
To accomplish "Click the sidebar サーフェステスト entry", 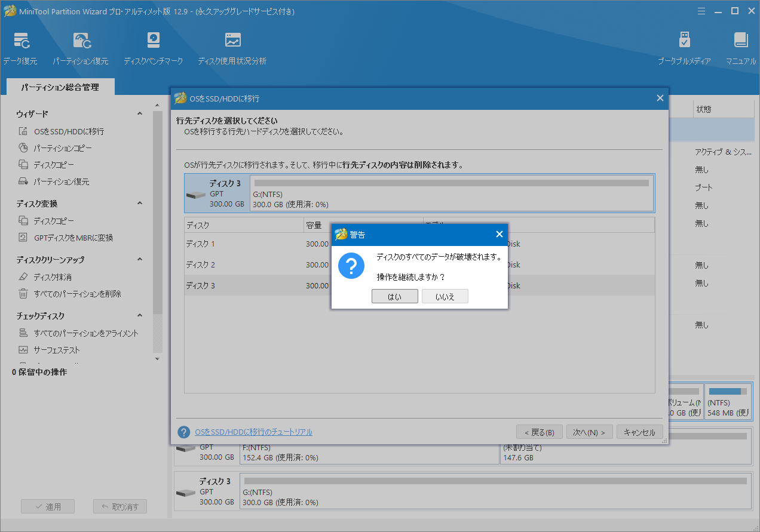I will point(57,350).
